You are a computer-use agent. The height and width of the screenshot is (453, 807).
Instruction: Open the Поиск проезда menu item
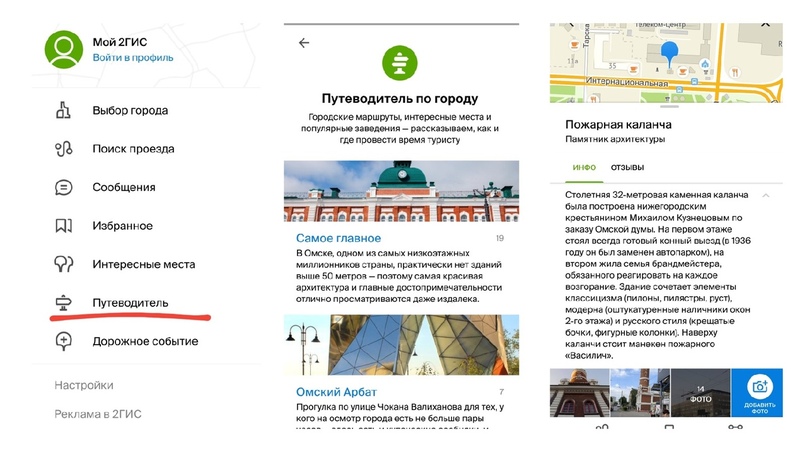point(133,149)
